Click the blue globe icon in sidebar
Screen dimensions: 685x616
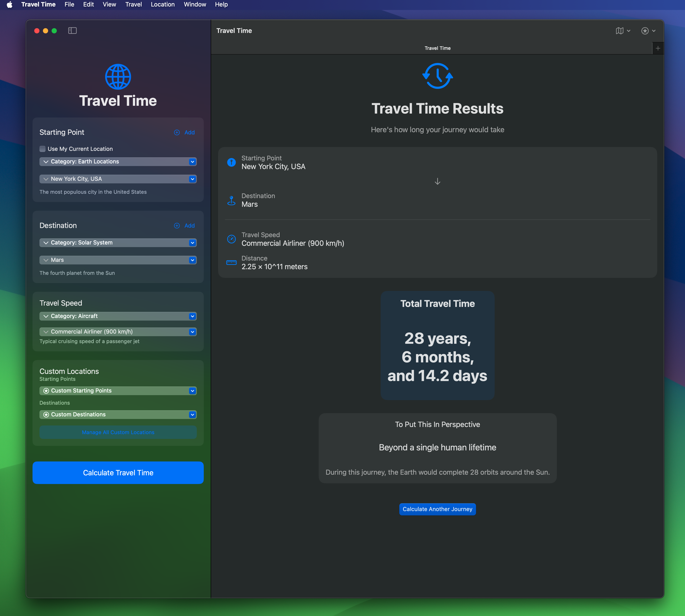tap(118, 77)
